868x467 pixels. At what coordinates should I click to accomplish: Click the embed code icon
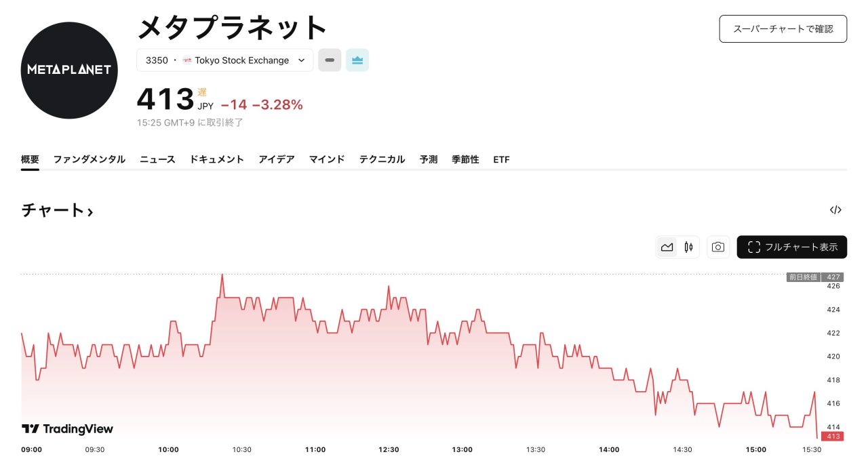point(835,210)
